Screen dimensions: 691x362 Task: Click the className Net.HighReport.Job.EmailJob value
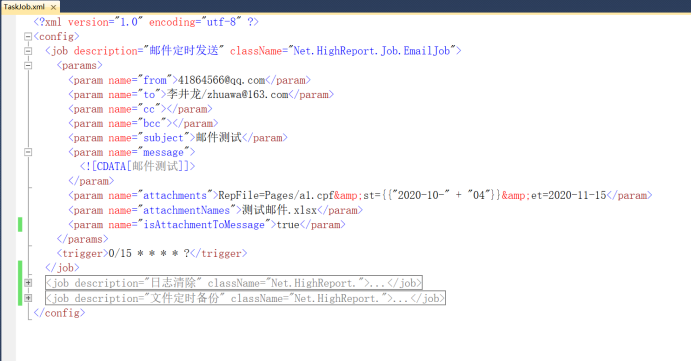(x=373, y=51)
